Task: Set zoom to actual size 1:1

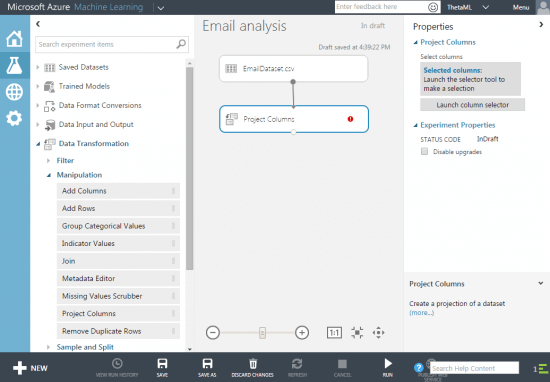Action: [x=334, y=332]
